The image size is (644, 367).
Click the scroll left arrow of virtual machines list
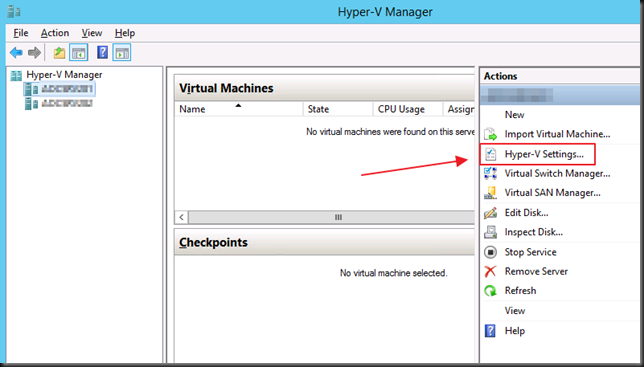(x=182, y=217)
